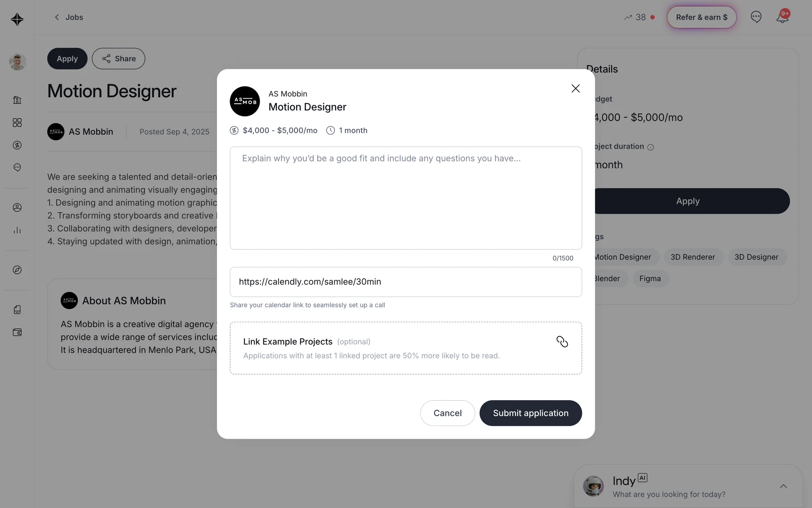This screenshot has height=508, width=812.
Task: Focus the cover message text area
Action: pyautogui.click(x=406, y=198)
